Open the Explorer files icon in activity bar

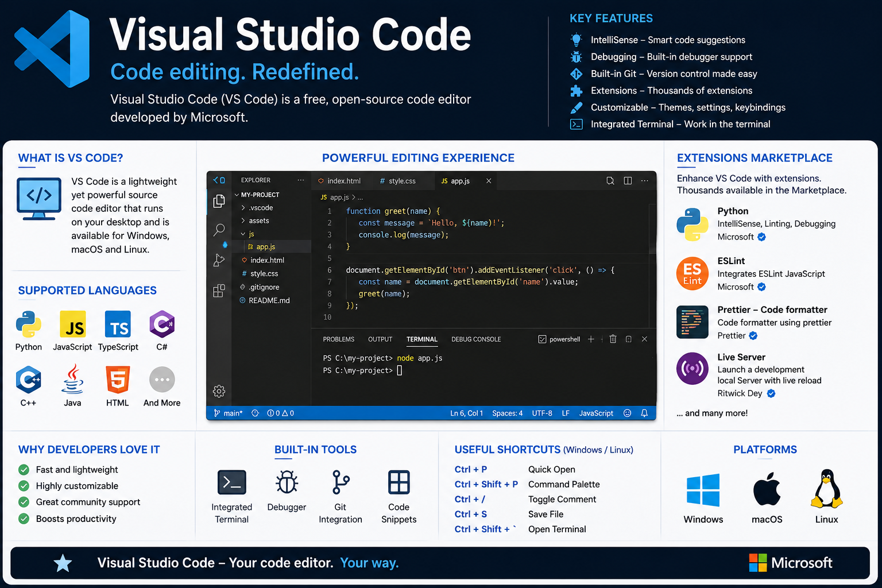pyautogui.click(x=219, y=201)
